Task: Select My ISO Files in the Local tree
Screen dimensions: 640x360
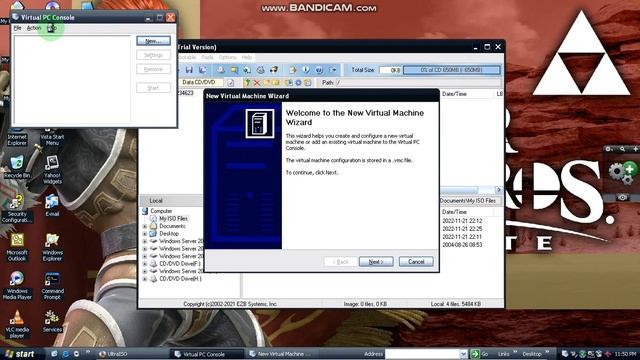Action: [173, 219]
